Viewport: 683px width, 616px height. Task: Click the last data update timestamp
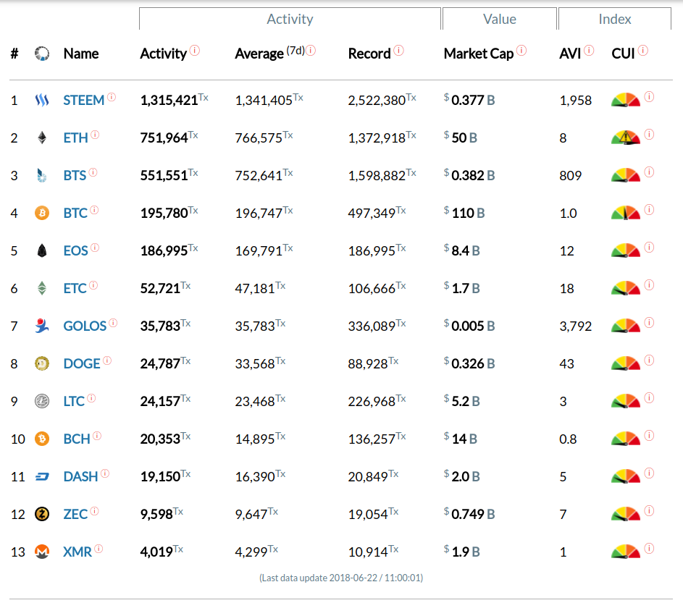tap(341, 578)
